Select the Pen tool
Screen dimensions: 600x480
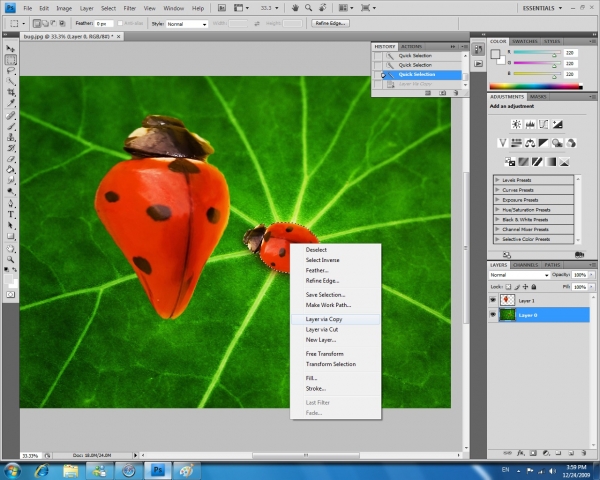[10, 203]
